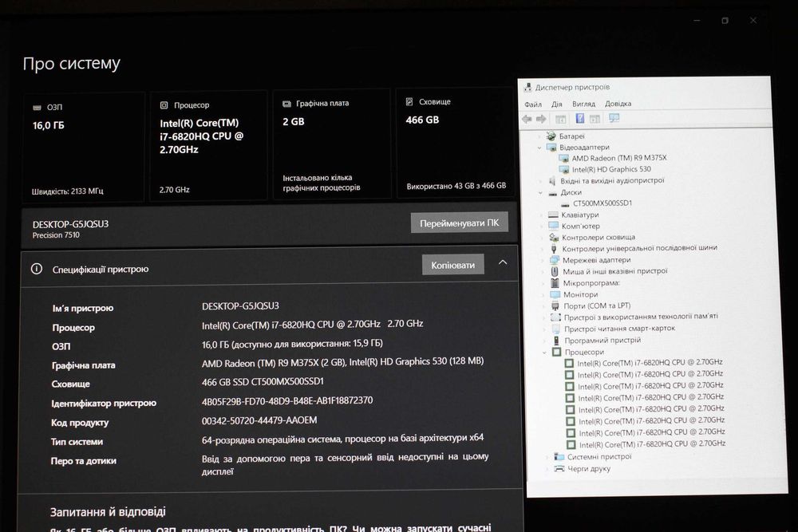Click the Ім'я пристрою value DESKTOP-G5JQSU3

point(240,306)
